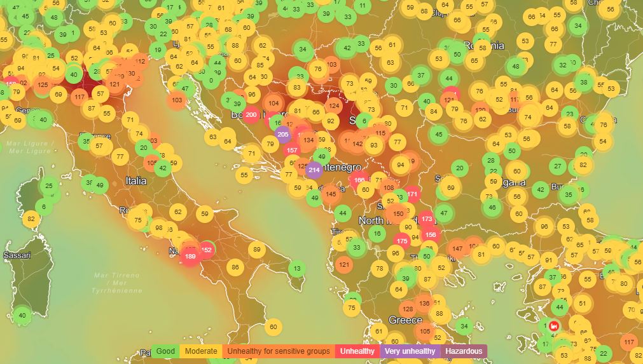Image resolution: width=643 pixels, height=364 pixels.
Task: Open the orange 115 station marker
Action: (x=380, y=133)
